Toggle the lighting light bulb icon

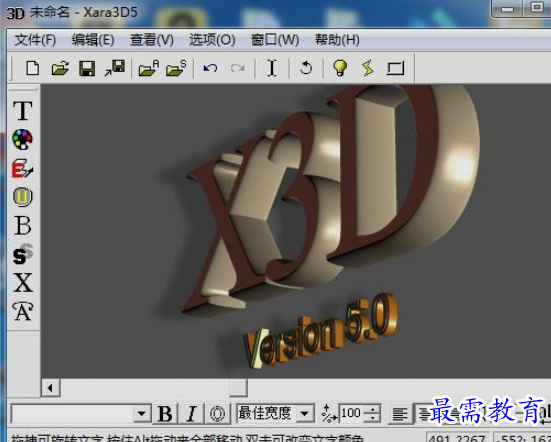tap(340, 68)
